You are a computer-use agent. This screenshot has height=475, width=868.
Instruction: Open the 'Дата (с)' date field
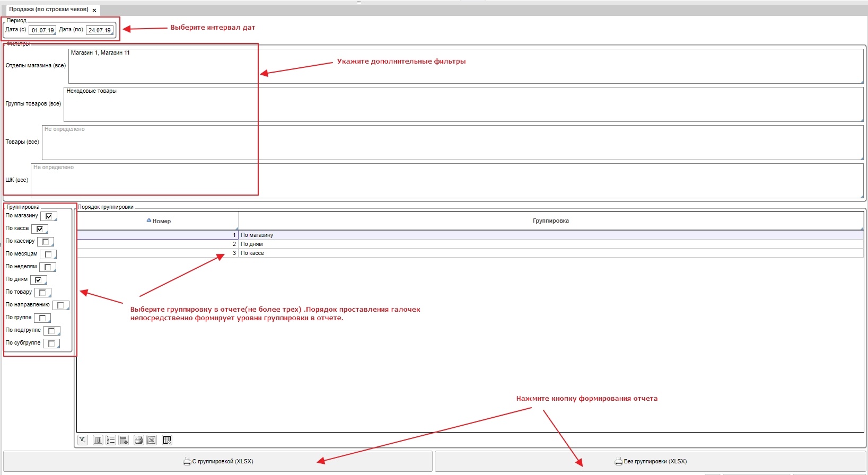[x=42, y=30]
